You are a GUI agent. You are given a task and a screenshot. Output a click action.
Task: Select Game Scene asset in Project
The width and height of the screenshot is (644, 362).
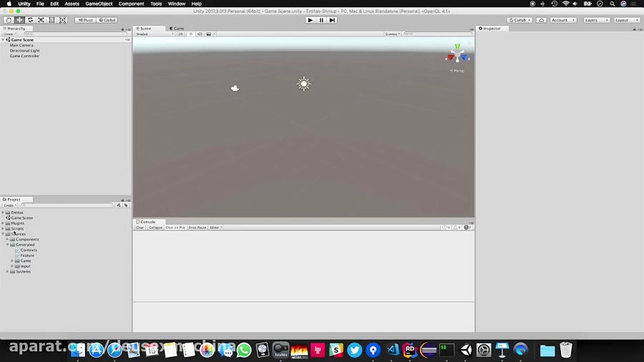(x=22, y=218)
